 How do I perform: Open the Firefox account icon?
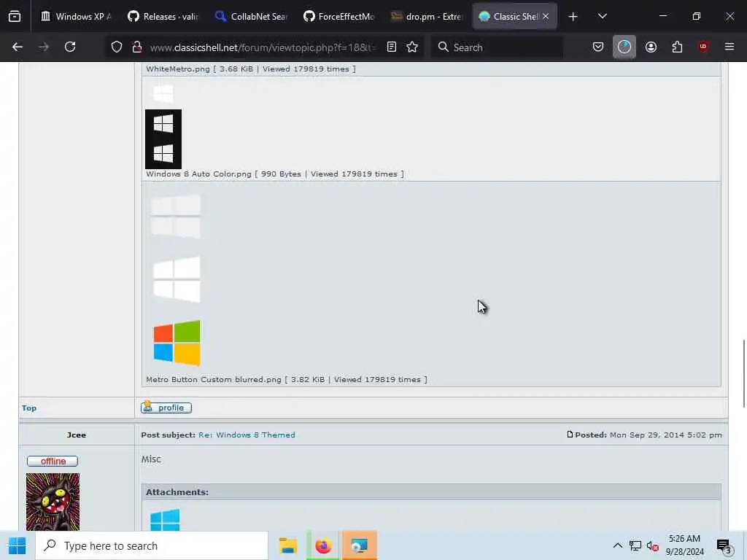click(651, 47)
